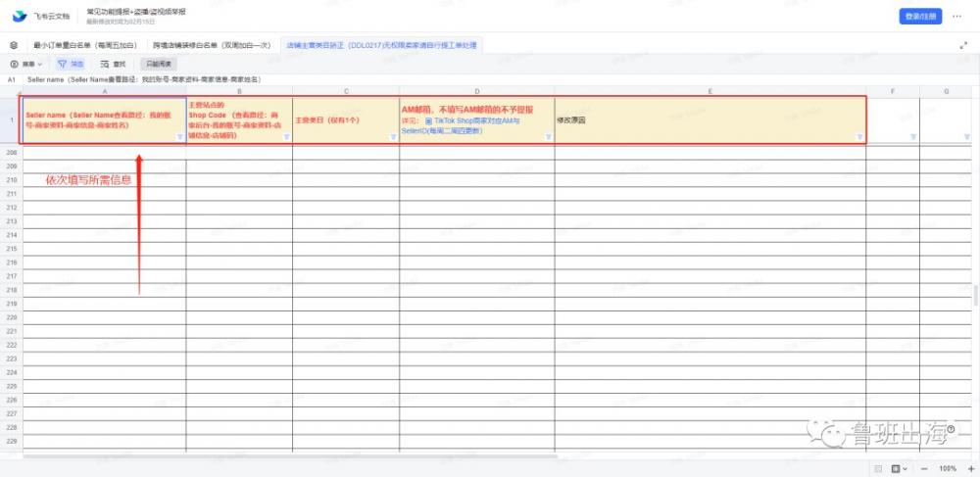Zoom out with the minus button

pos(924,468)
